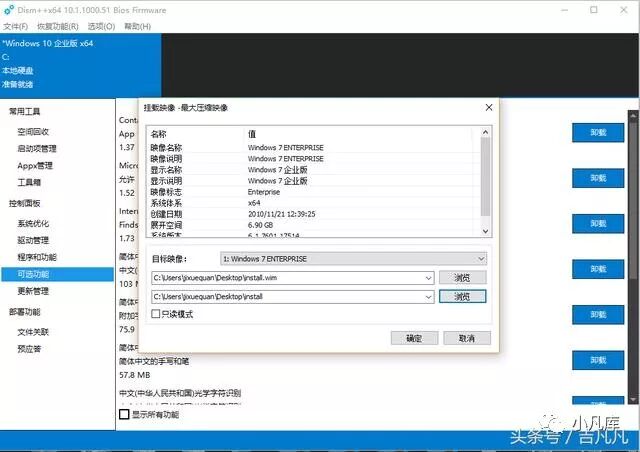
Task: Select the 映像标志 Enterprise row
Action: 313,192
